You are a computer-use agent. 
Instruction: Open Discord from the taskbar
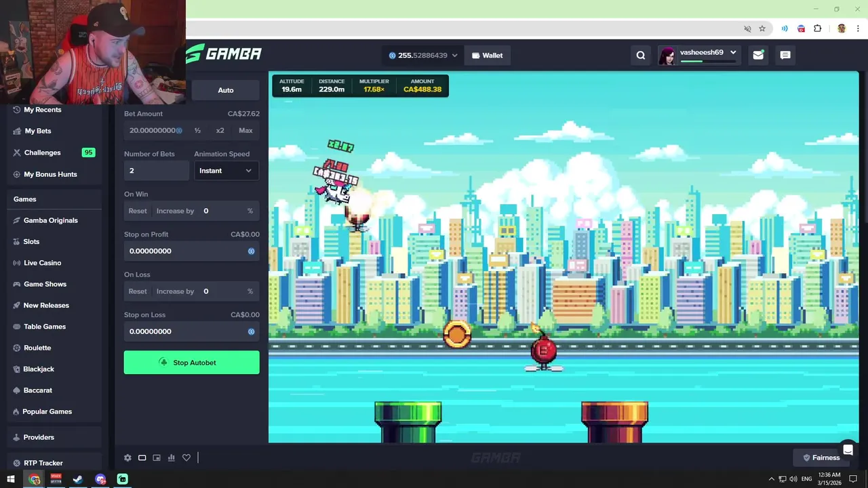click(100, 479)
